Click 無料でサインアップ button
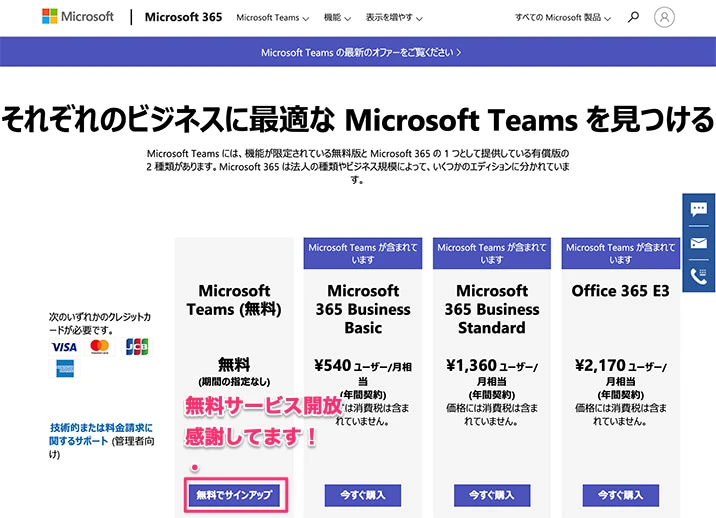The width and height of the screenshot is (716, 518). click(234, 494)
